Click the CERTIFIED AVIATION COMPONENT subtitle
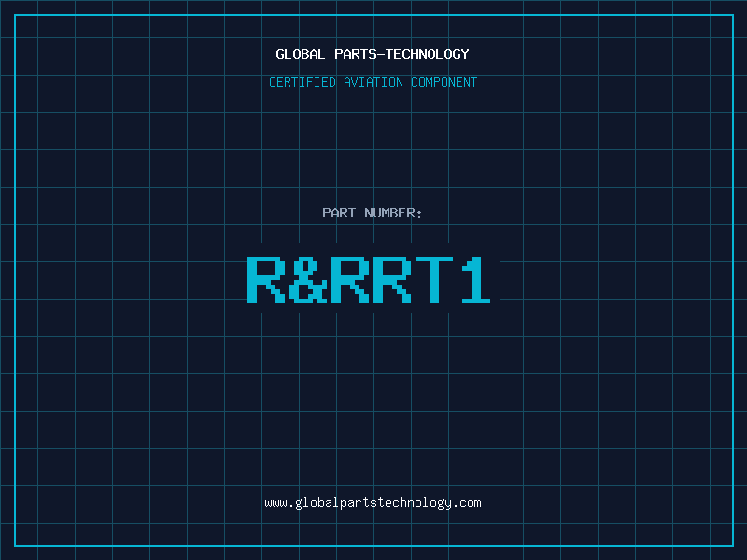 coord(373,82)
